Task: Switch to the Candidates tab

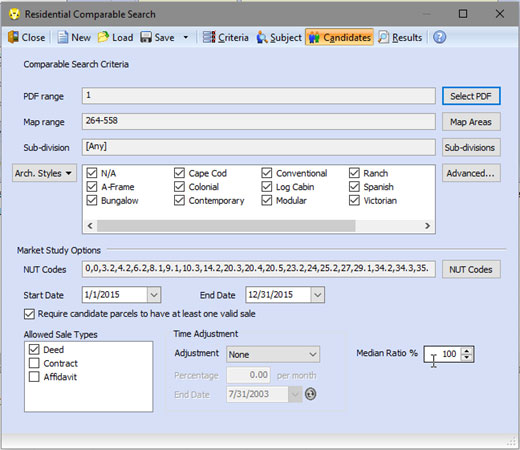Action: 339,37
